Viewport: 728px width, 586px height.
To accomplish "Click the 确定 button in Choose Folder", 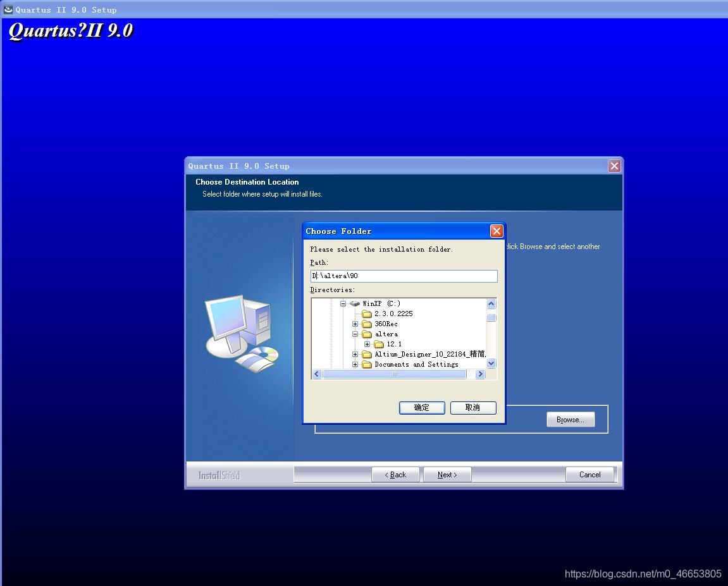I will pos(422,407).
